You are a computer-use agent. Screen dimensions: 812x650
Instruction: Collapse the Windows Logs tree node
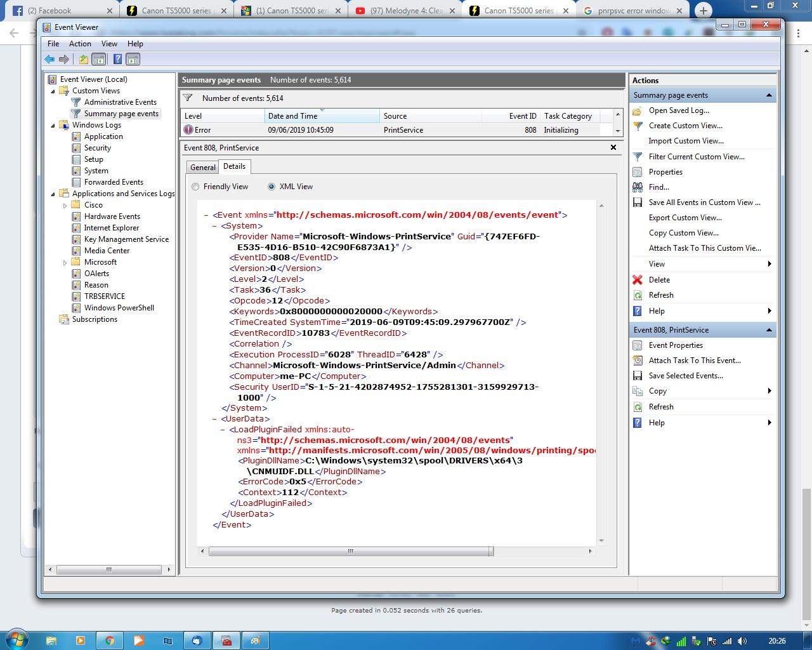[x=53, y=126]
